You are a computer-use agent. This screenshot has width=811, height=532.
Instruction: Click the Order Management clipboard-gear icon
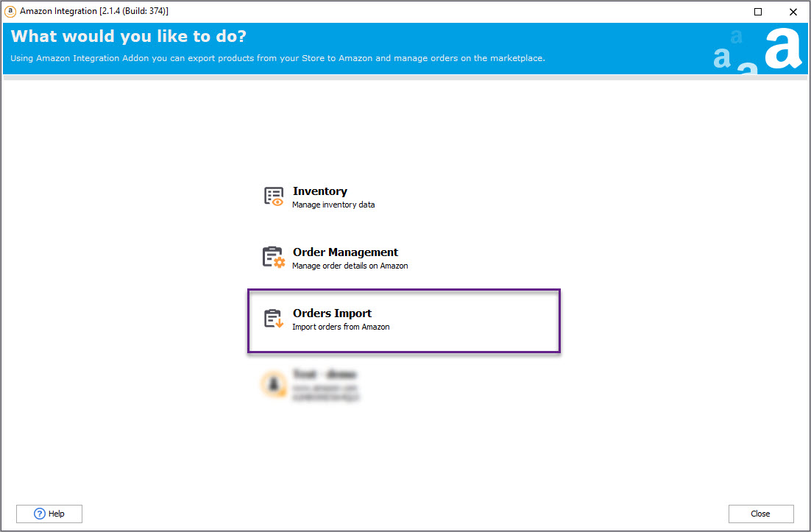(273, 258)
